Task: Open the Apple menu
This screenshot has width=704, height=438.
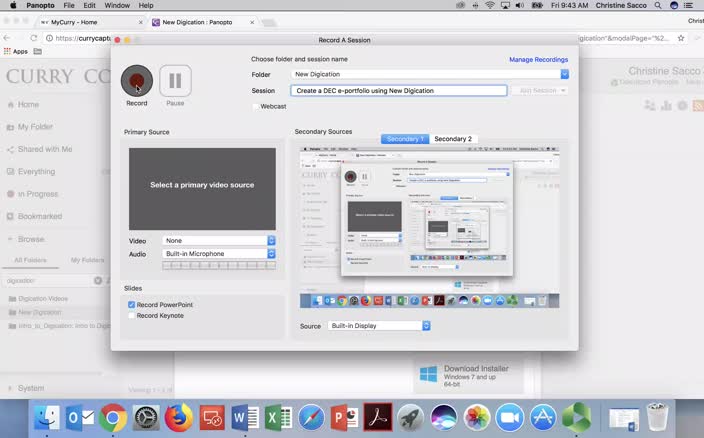Action: pyautogui.click(x=13, y=5)
